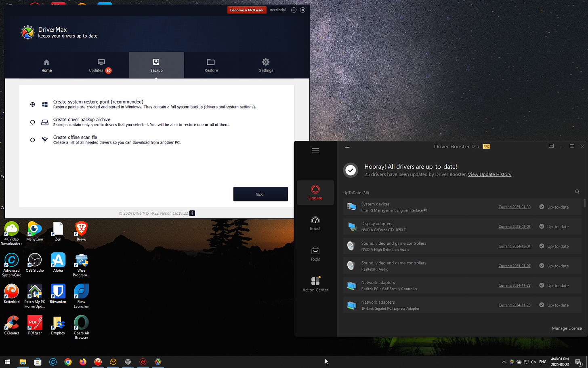Click Current: 2024-12-04 NVIDIA Audio link

(x=514, y=246)
